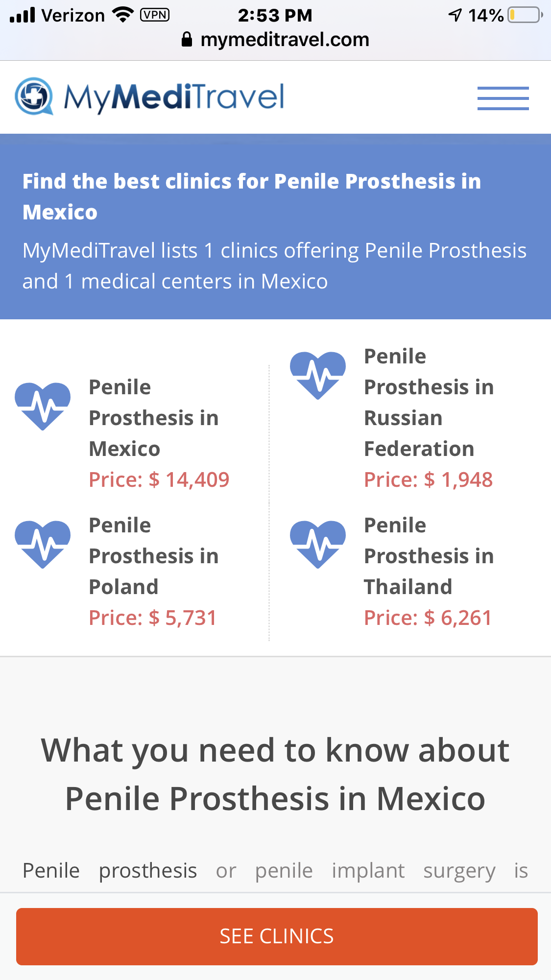Open the Penile Prosthesis in Mexico link
This screenshot has width=551, height=980.
click(154, 418)
